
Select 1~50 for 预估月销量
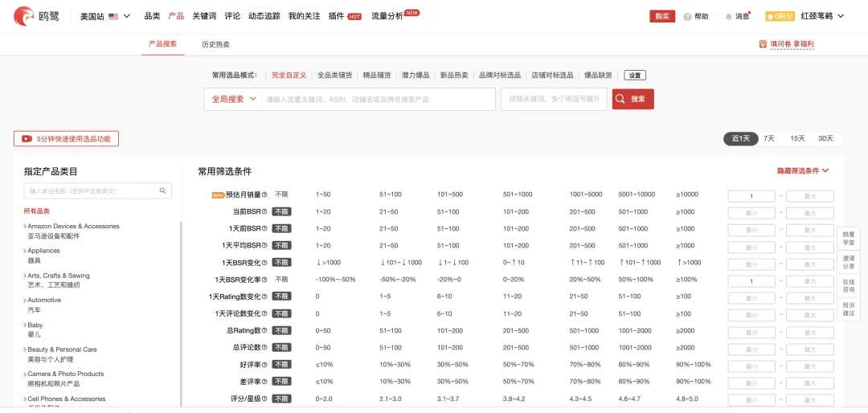point(322,194)
